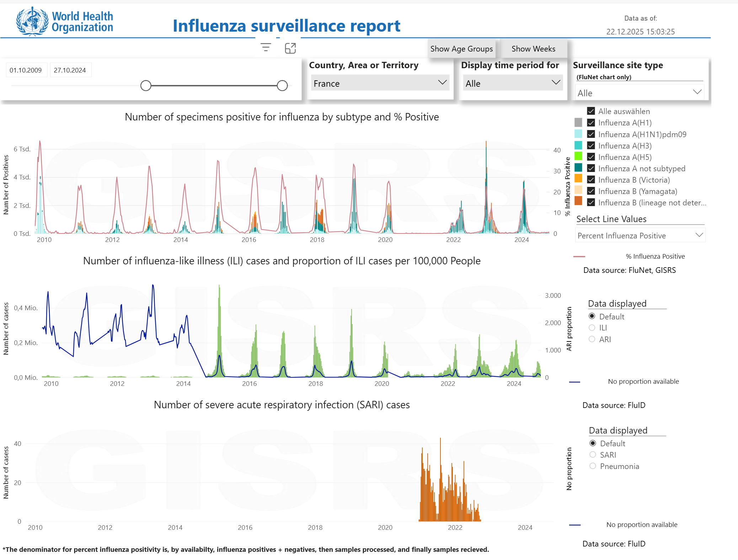Click the Influenza A not subtyped swatch
Image resolution: width=738 pixels, height=560 pixels.
pyautogui.click(x=578, y=168)
